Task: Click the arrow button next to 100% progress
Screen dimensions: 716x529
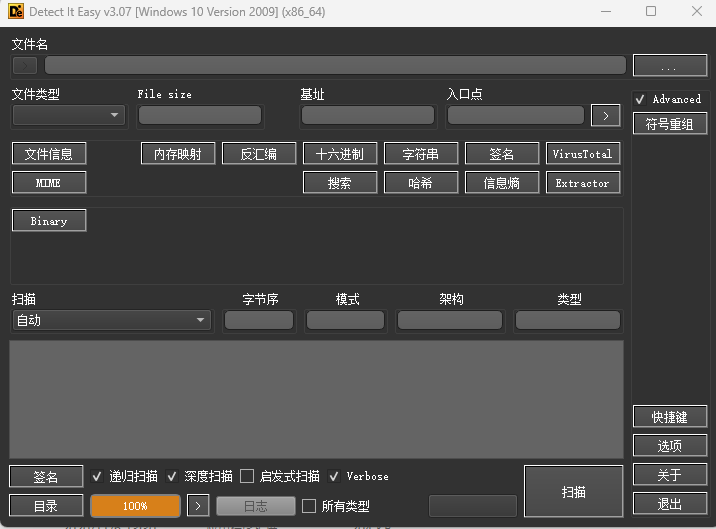Action: (x=198, y=506)
